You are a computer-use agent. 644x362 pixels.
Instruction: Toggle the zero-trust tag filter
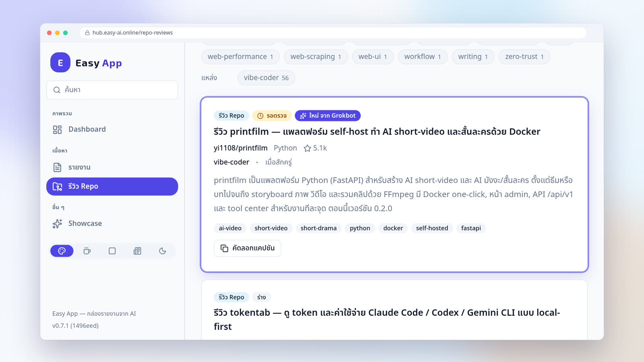click(524, 57)
